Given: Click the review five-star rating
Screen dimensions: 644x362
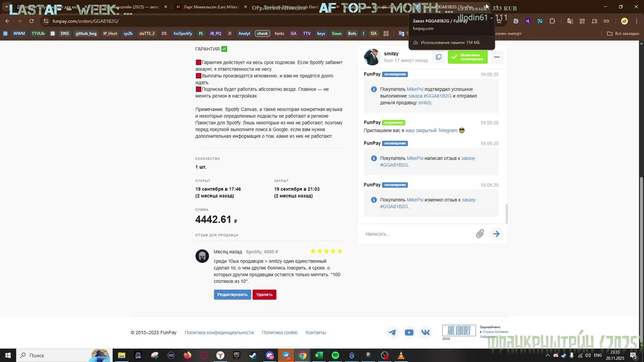Looking at the screenshot, I should 326,251.
